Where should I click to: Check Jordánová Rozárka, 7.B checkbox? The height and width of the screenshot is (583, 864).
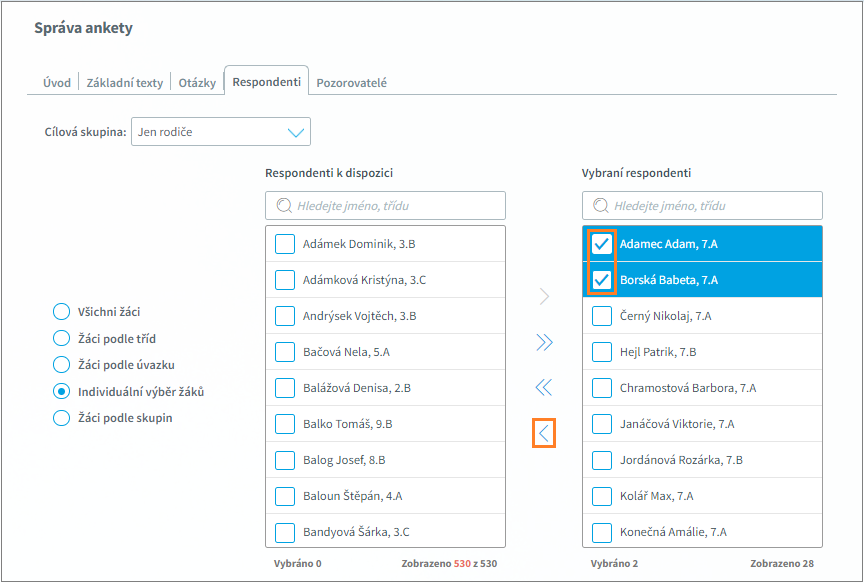tap(602, 460)
